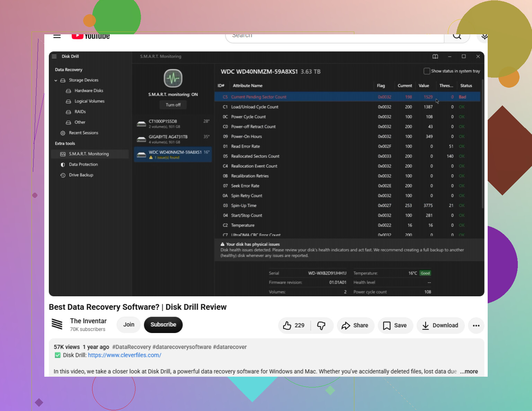Open Data Protection in Extra tools
Viewport: 532px width, 411px height.
point(83,165)
